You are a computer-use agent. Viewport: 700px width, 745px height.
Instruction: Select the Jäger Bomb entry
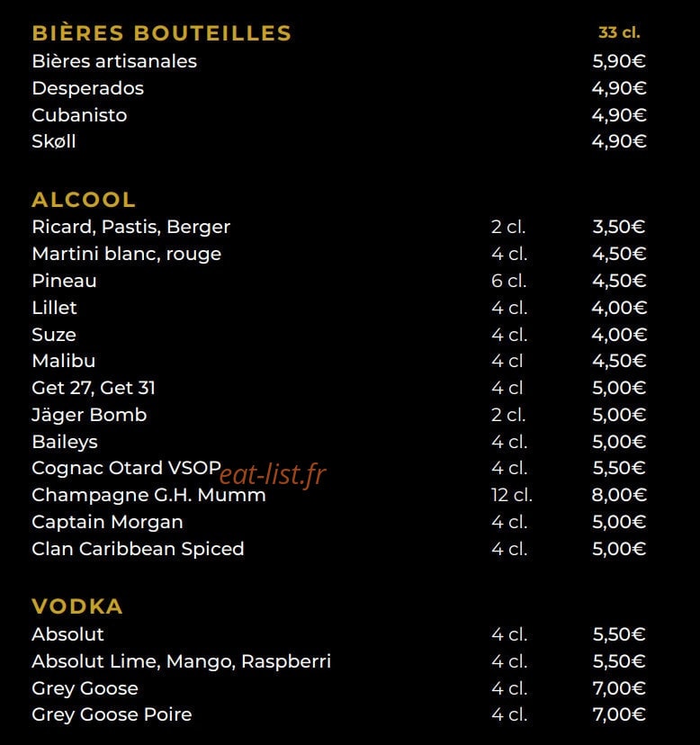[x=89, y=415]
